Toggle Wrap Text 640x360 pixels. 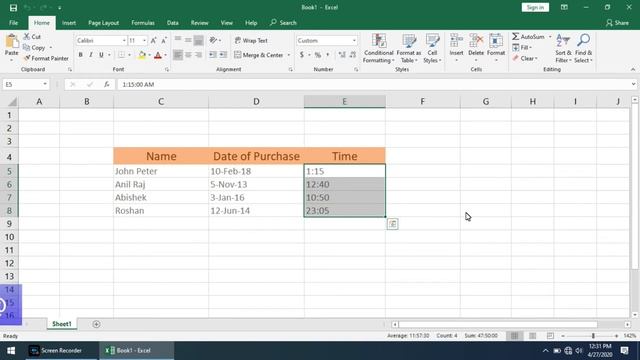(x=251, y=40)
